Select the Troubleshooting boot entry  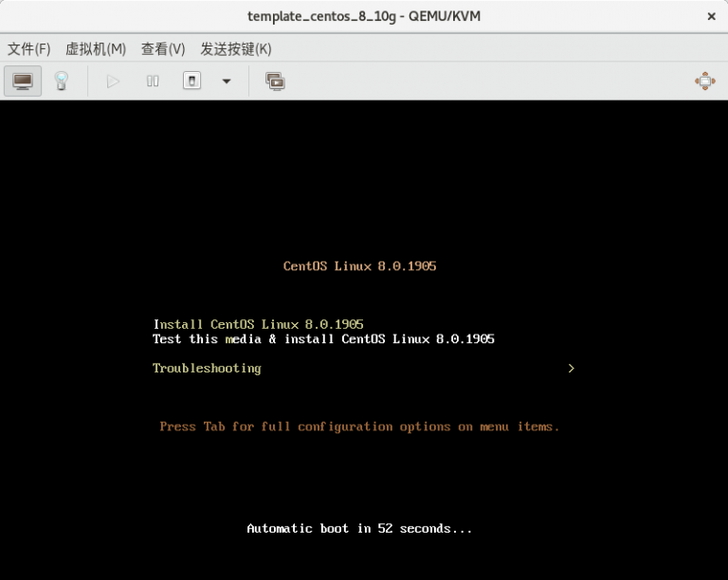pyautogui.click(x=207, y=369)
